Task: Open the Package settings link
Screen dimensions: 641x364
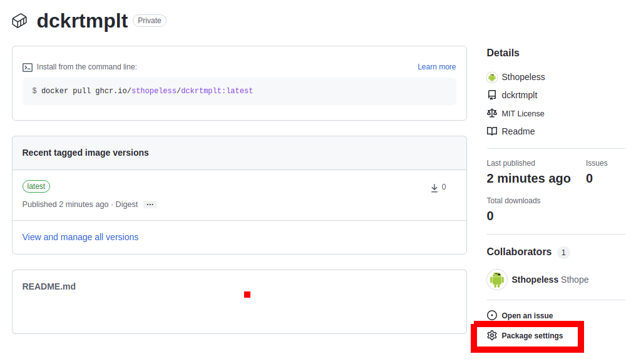Action: coord(531,336)
